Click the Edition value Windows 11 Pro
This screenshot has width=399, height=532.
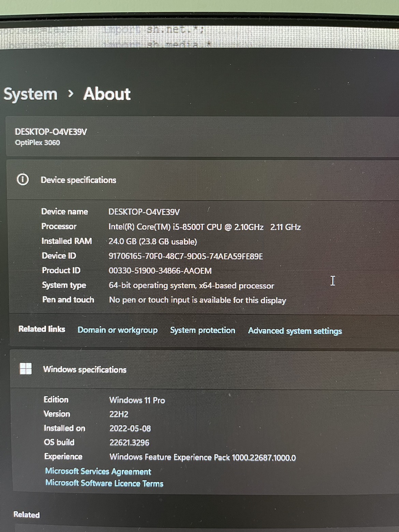(x=137, y=400)
